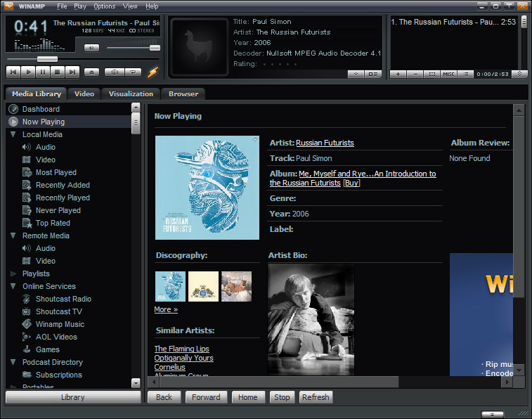The height and width of the screenshot is (419, 532).
Task: Click the second discography album thumbnail
Action: click(203, 287)
